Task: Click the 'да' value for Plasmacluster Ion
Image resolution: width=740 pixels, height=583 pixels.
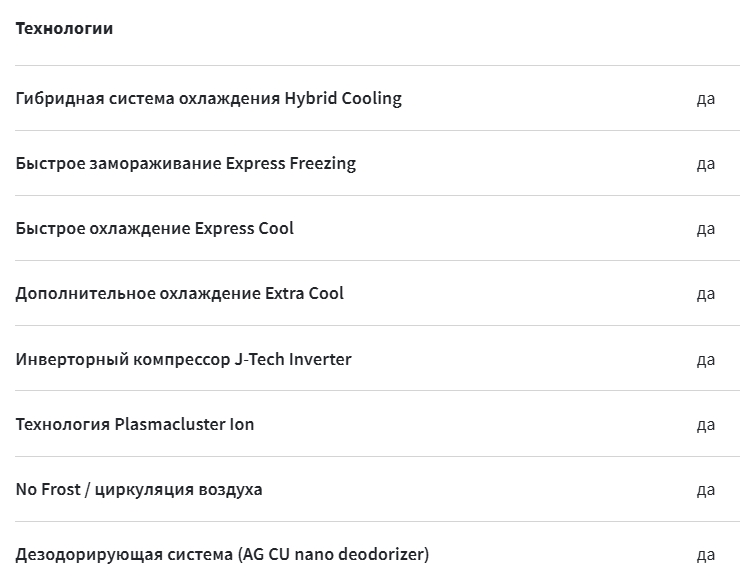Action: point(706,425)
